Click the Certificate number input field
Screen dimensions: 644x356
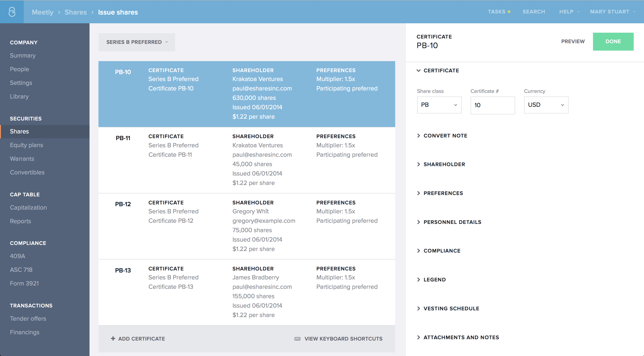coord(493,105)
